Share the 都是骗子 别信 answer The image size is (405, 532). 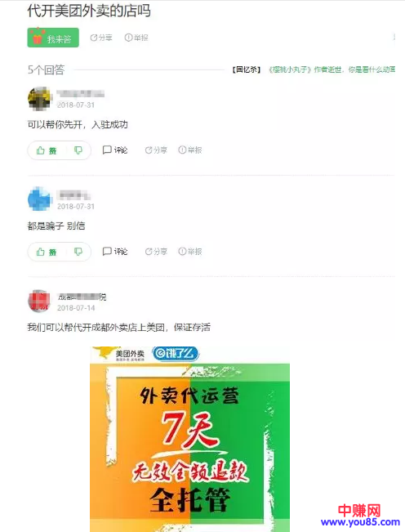pos(156,252)
